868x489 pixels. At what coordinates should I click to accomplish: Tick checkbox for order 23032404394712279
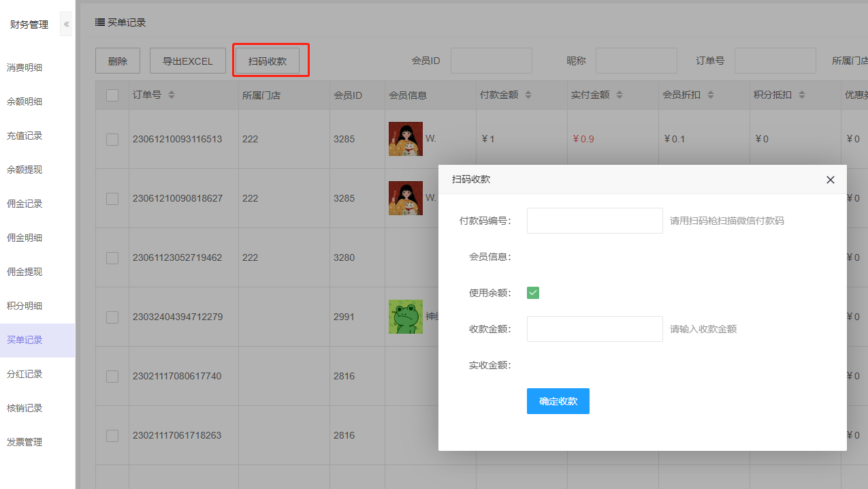pos(112,317)
